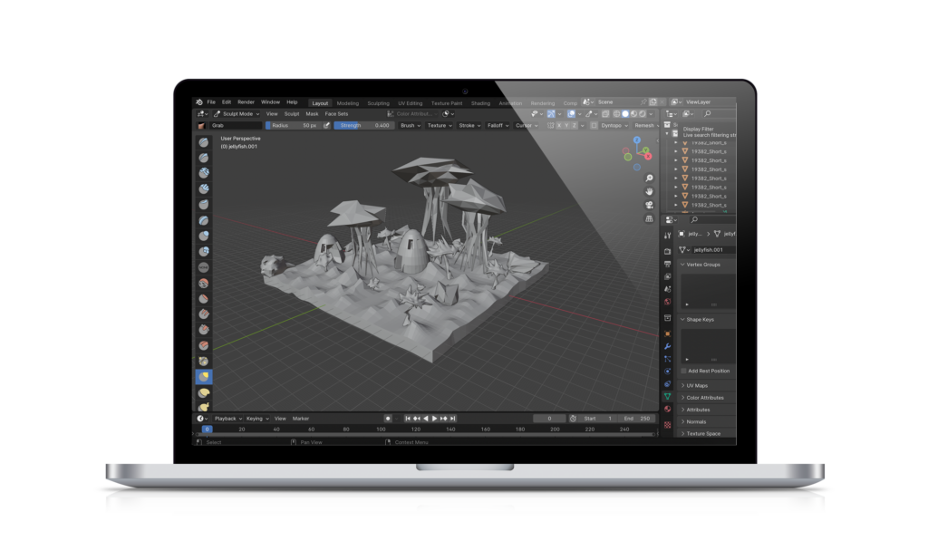The height and width of the screenshot is (560, 928).
Task: Toggle X-ray display button
Action: 605,113
